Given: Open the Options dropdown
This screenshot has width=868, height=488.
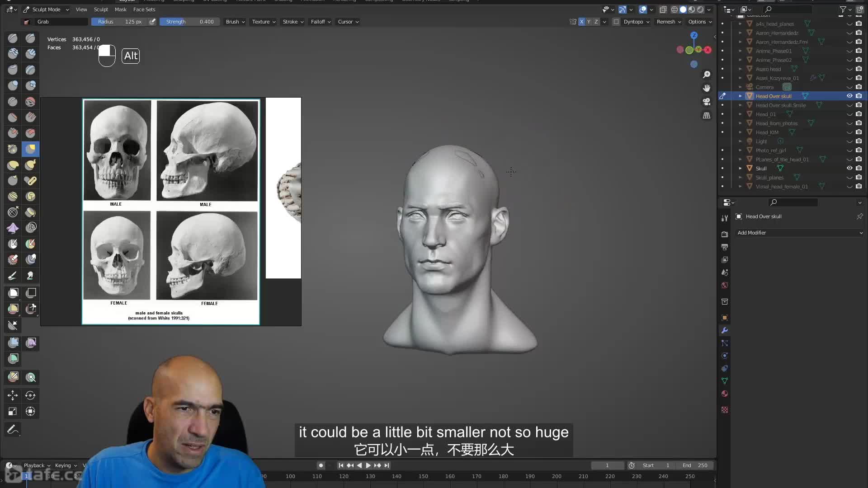Looking at the screenshot, I should (x=700, y=22).
